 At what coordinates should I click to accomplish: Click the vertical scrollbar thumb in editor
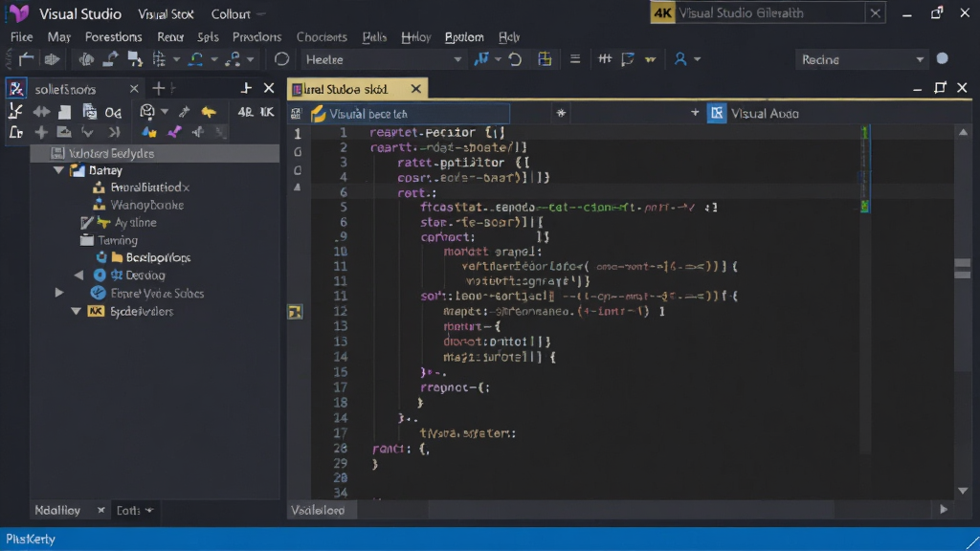coord(963,269)
